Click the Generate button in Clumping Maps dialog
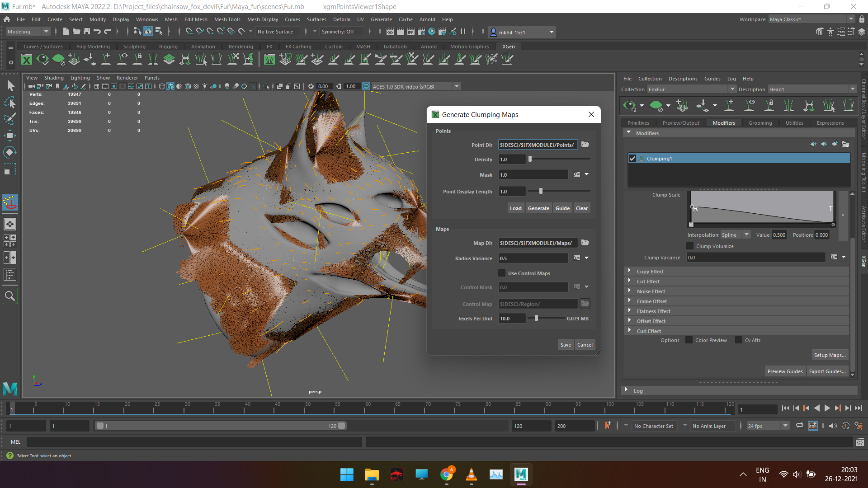The height and width of the screenshot is (488, 868). [538, 208]
